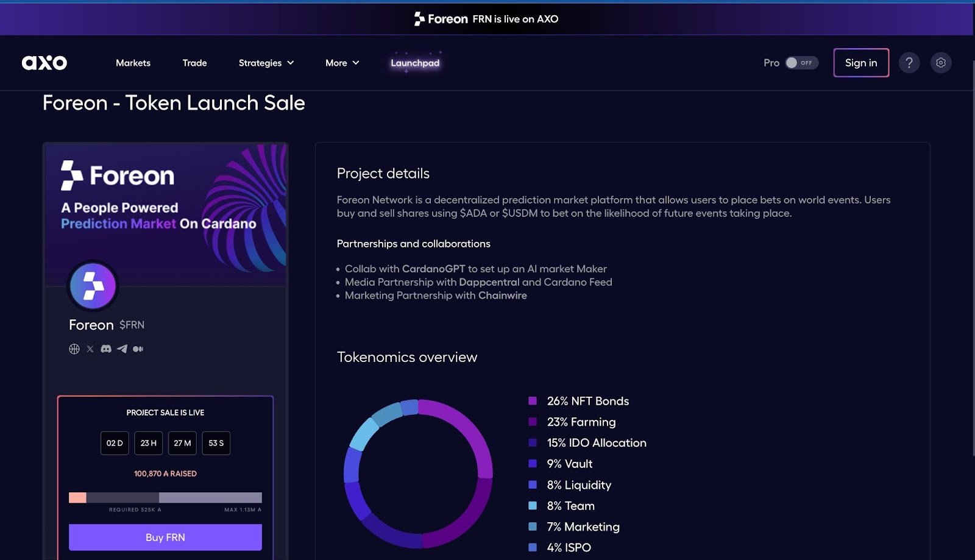Screen dimensions: 975x560
Task: Open Foreon X social icon
Action: click(x=90, y=349)
